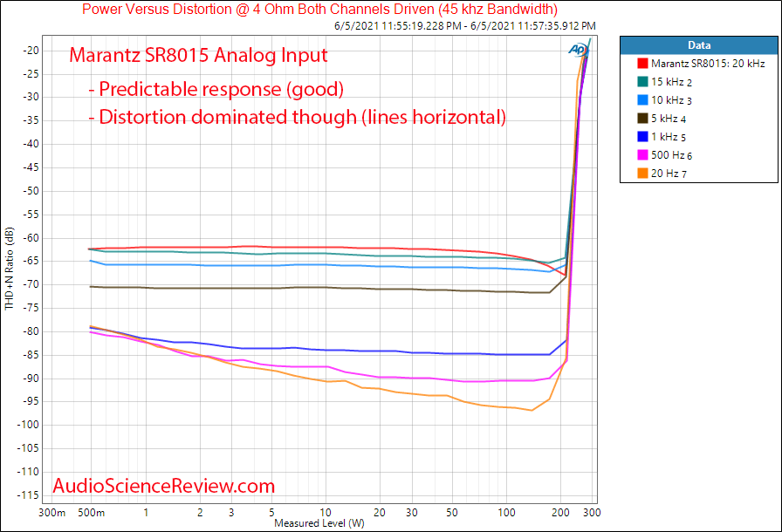Select the "20 Hz 7" legend label
The image size is (782, 532).
tap(669, 174)
